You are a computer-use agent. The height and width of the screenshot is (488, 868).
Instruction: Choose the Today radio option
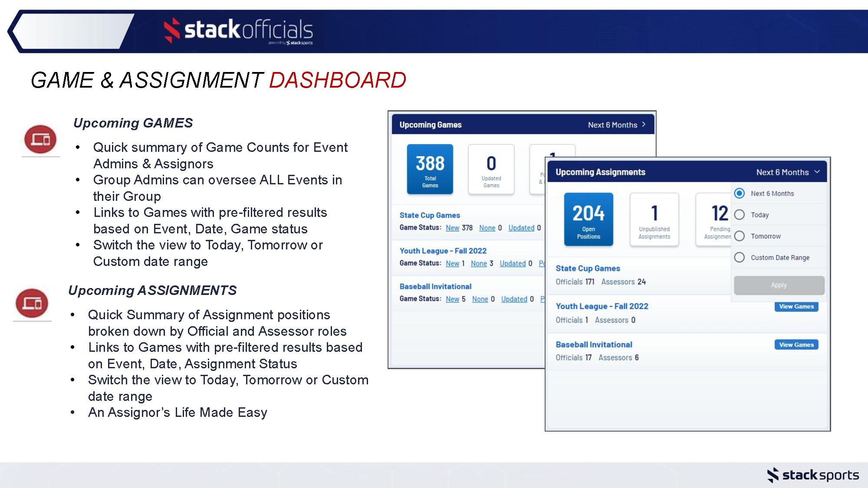pos(740,215)
